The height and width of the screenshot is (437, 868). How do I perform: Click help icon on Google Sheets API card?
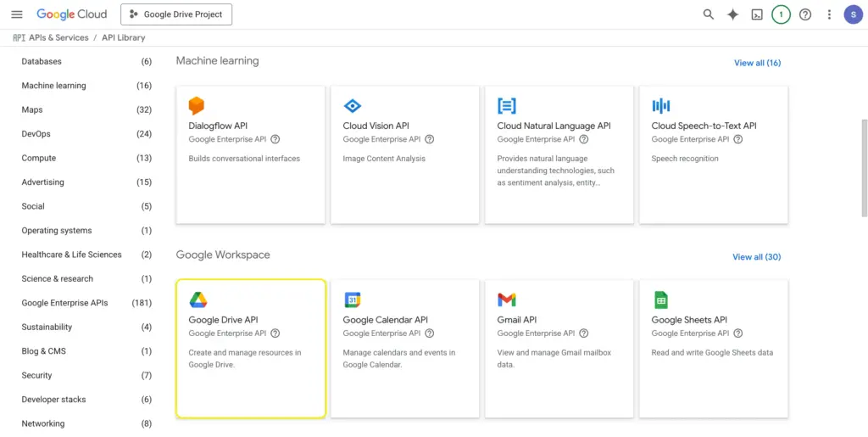738,333
